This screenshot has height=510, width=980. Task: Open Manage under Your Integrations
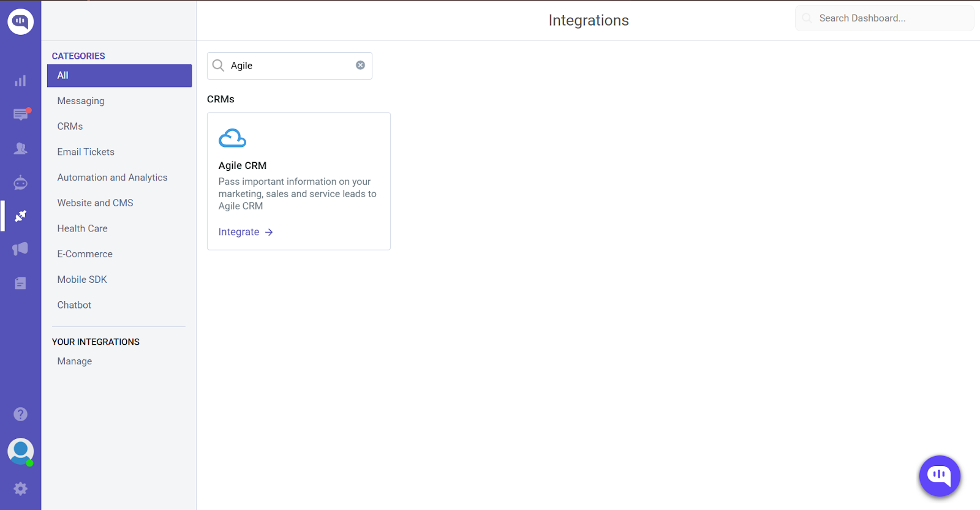pyautogui.click(x=75, y=361)
